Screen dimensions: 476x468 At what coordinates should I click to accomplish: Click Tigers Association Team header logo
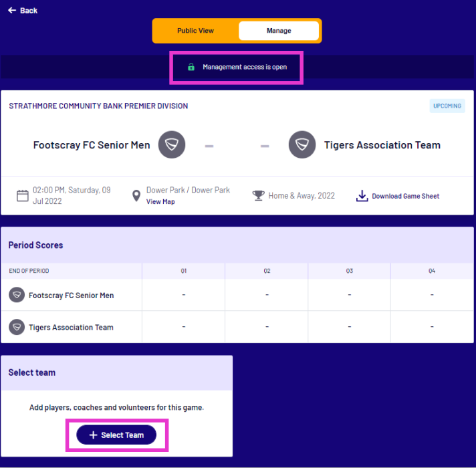302,145
